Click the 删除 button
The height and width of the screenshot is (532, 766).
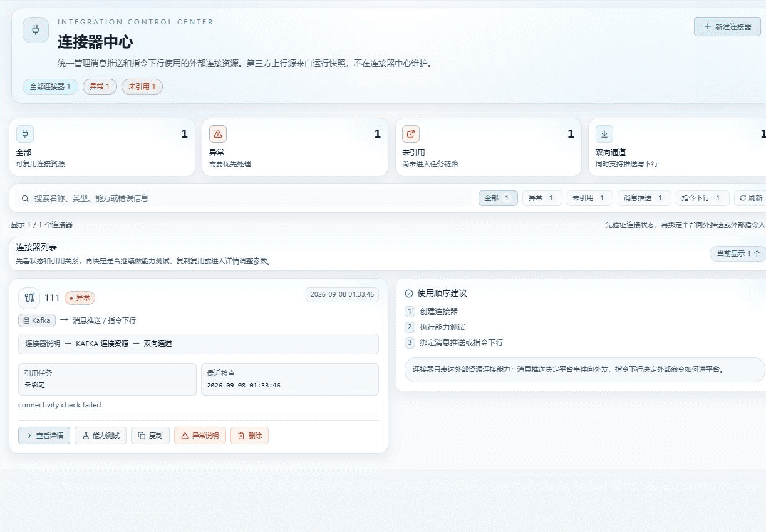[249, 436]
